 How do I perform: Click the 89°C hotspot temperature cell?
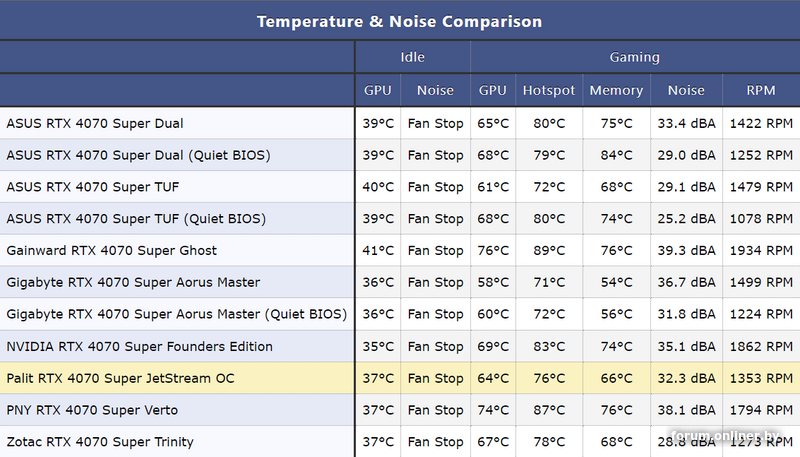[x=549, y=250]
